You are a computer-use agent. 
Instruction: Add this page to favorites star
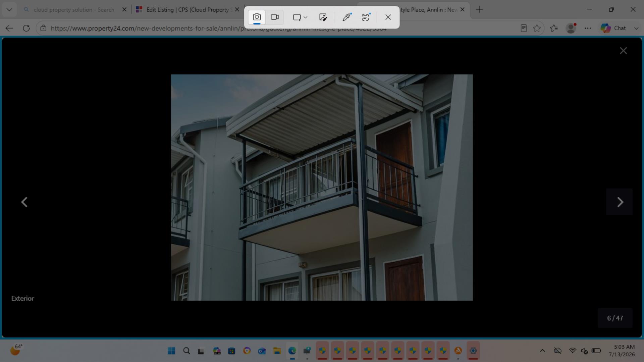(537, 28)
